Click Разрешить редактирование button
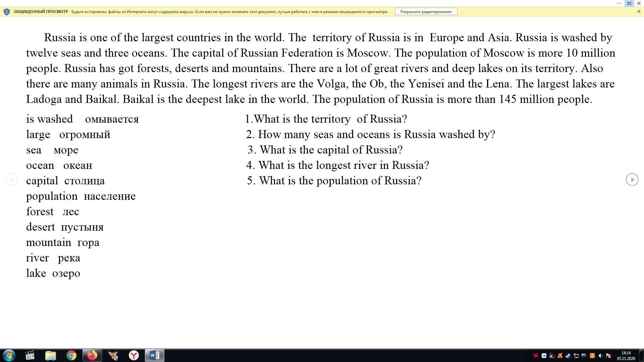Image resolution: width=644 pixels, height=362 pixels. (x=426, y=12)
